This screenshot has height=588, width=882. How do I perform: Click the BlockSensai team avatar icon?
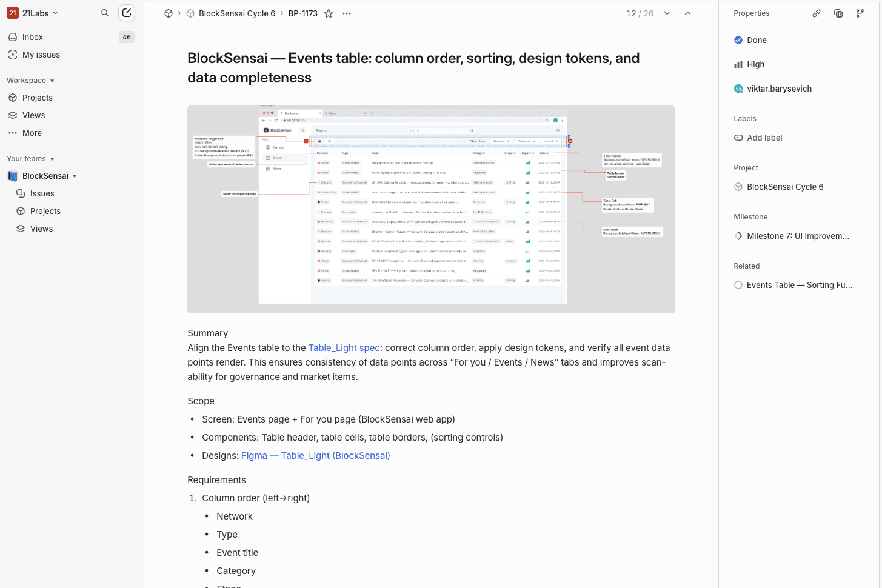[13, 176]
